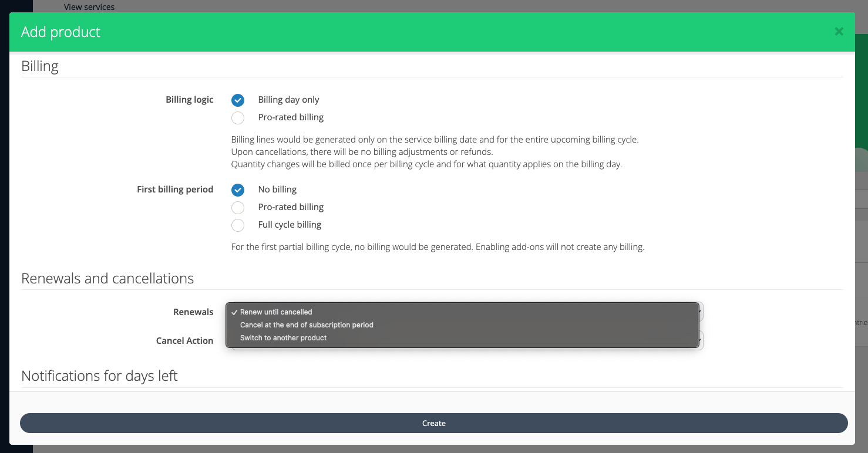Close the Add product dialog

839,32
